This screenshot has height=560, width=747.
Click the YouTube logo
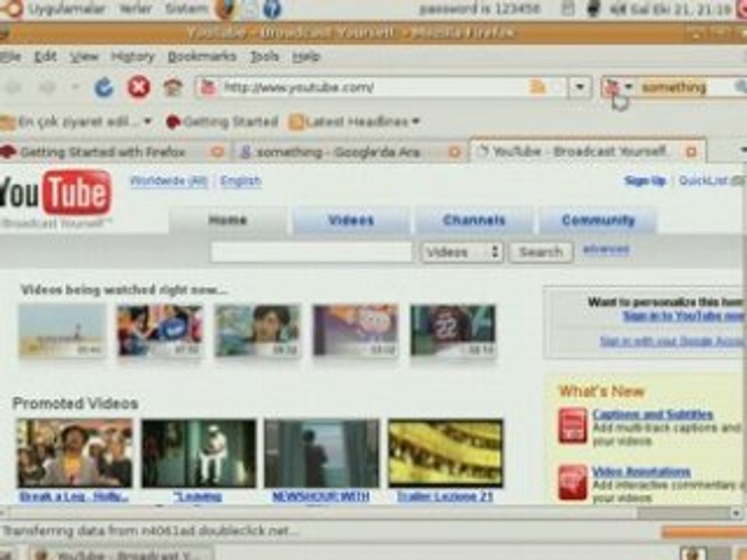point(56,193)
